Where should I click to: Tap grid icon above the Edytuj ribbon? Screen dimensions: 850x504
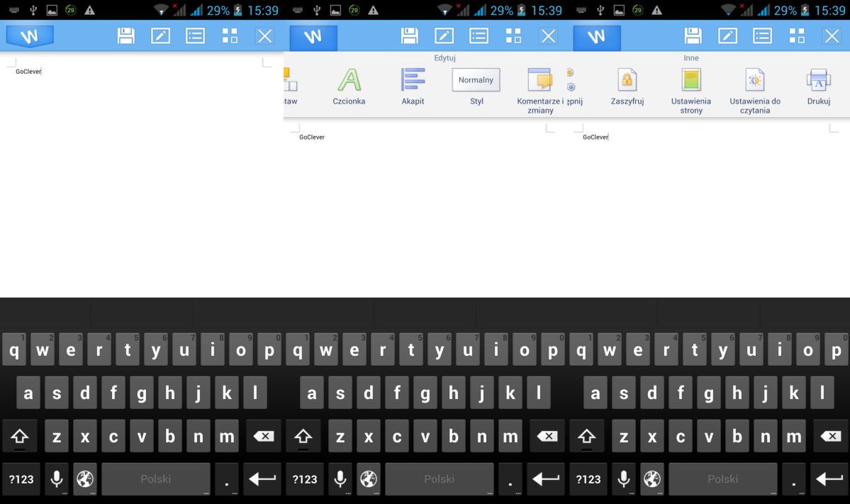click(513, 36)
